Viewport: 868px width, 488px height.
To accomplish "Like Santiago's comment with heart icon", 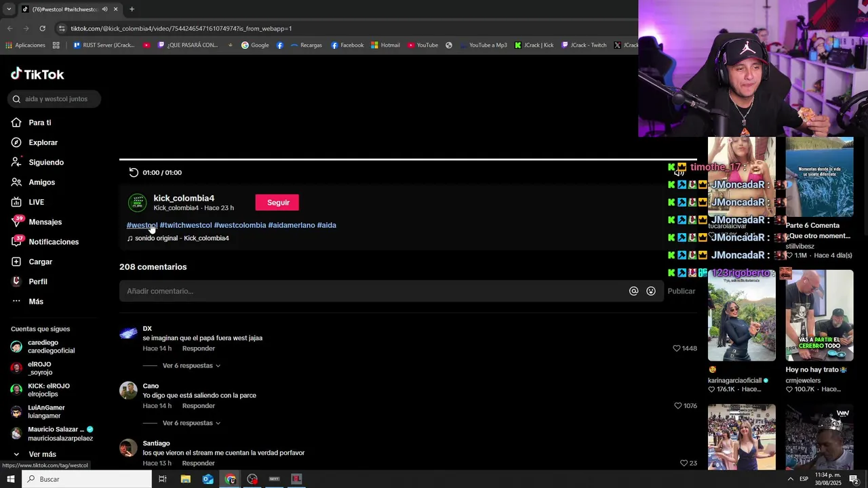I will 684,463.
